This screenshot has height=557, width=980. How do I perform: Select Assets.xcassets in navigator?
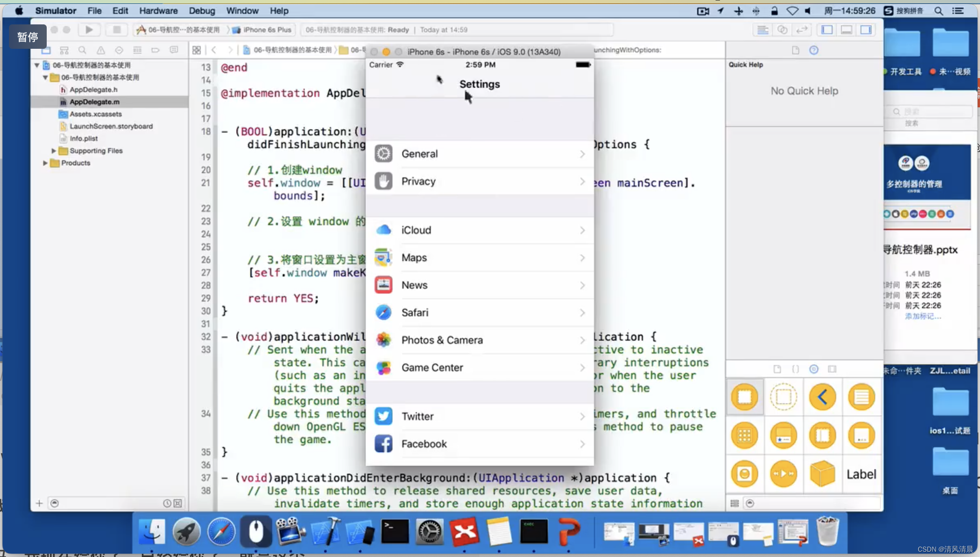95,114
